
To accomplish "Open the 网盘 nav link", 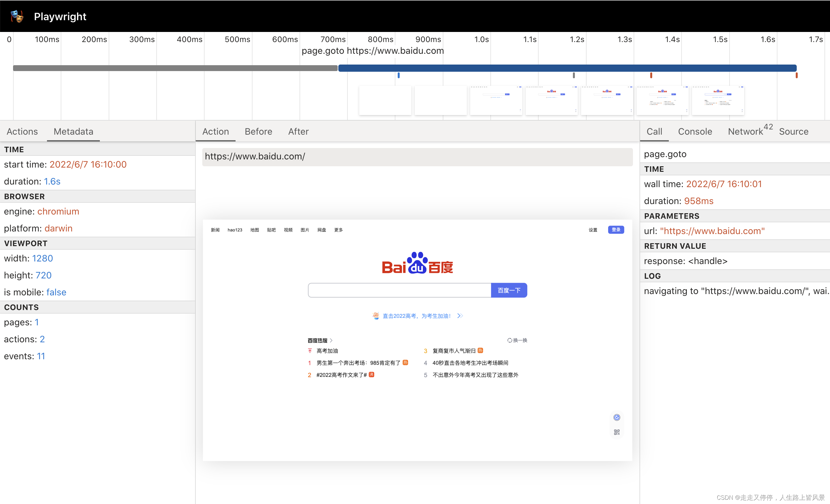I will tap(322, 230).
